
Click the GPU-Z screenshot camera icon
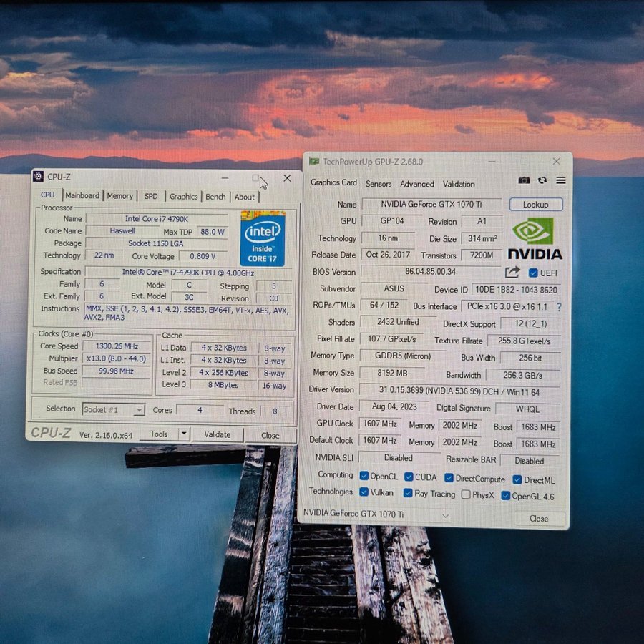click(524, 181)
